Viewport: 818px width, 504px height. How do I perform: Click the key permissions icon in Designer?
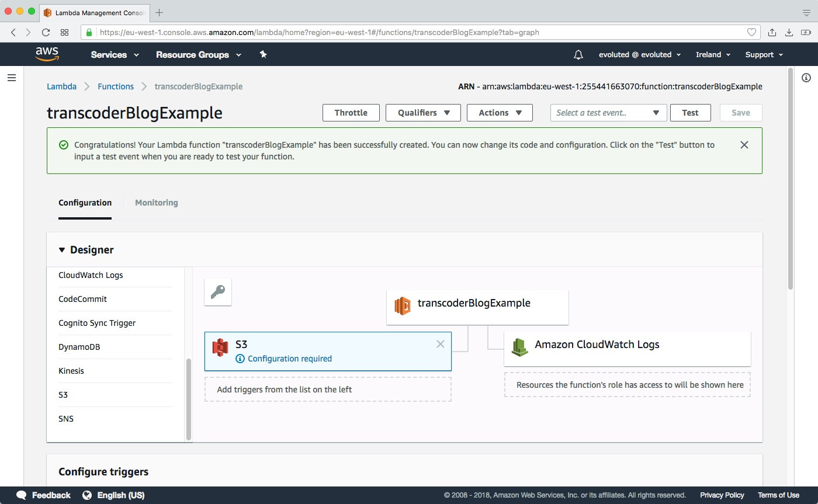click(218, 292)
